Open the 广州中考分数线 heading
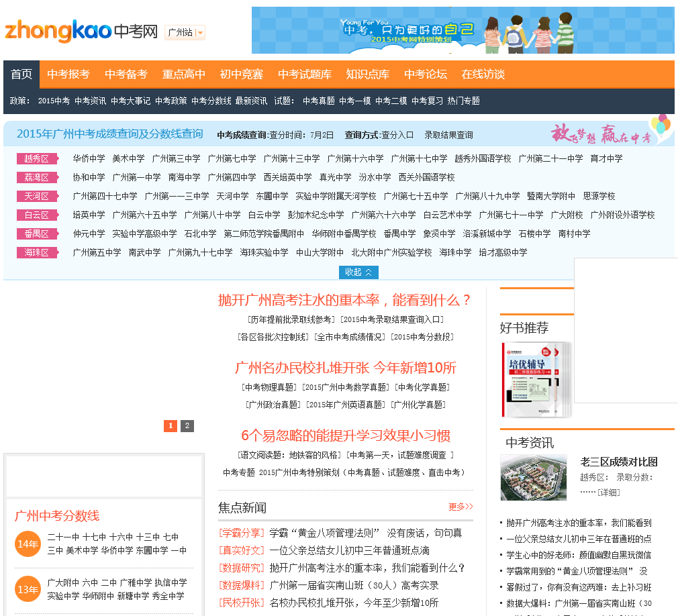The image size is (678, 616). coord(57,516)
